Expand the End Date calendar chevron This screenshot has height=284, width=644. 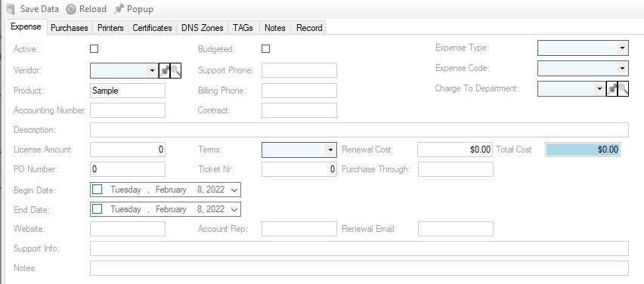click(x=234, y=209)
